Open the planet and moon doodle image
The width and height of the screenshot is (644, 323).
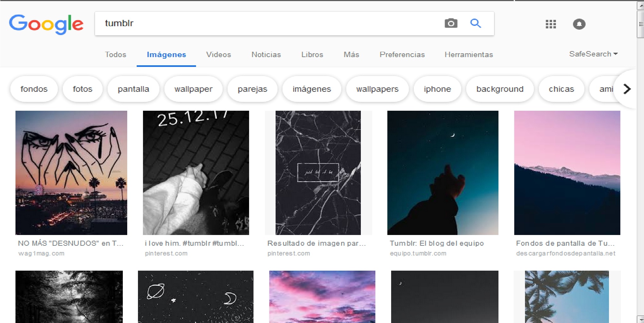[196, 297]
